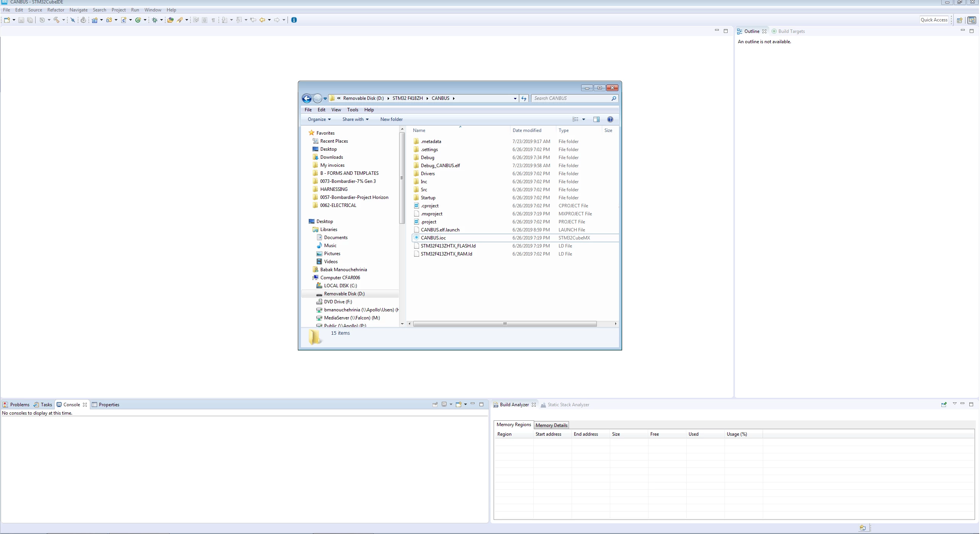Click the STM32 F418ZH breadcrumb segment
Screen dimensions: 980x534
click(408, 98)
